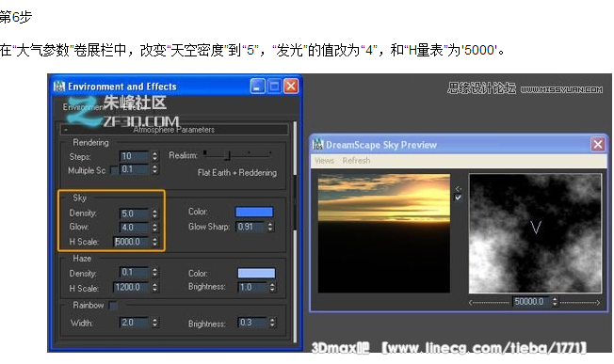Adjust the Haze Brightness spinner
Image resolution: width=614 pixels, height=364 pixels.
[x=272, y=288]
